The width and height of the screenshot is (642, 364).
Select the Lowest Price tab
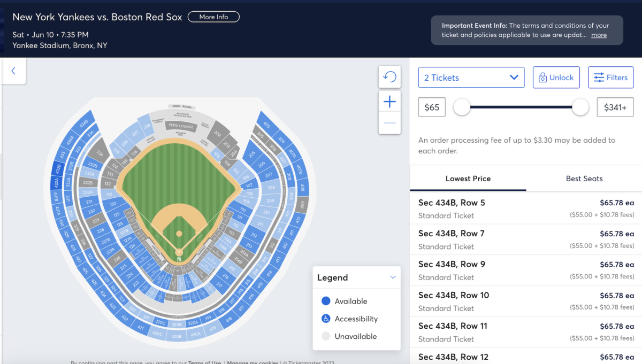point(468,179)
